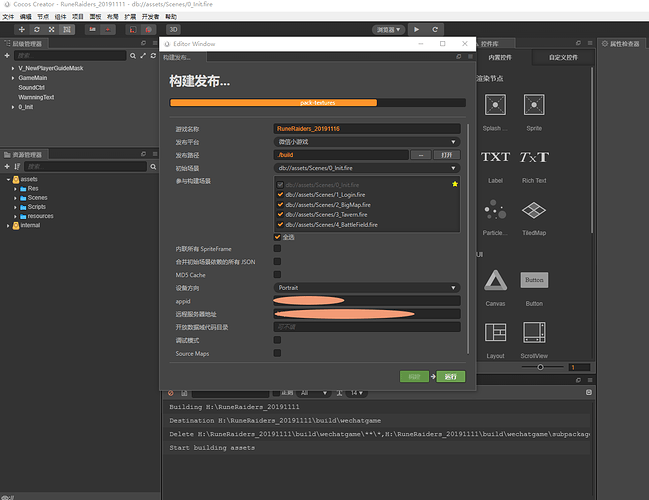Click the Button control icon

(x=534, y=280)
